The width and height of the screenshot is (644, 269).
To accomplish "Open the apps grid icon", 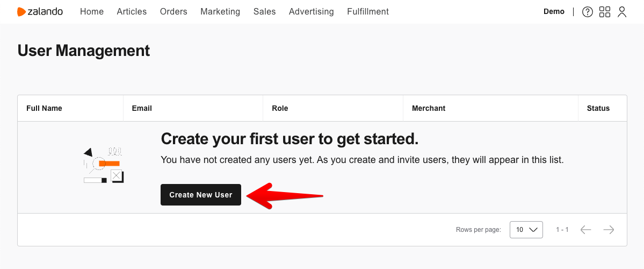I will [605, 12].
